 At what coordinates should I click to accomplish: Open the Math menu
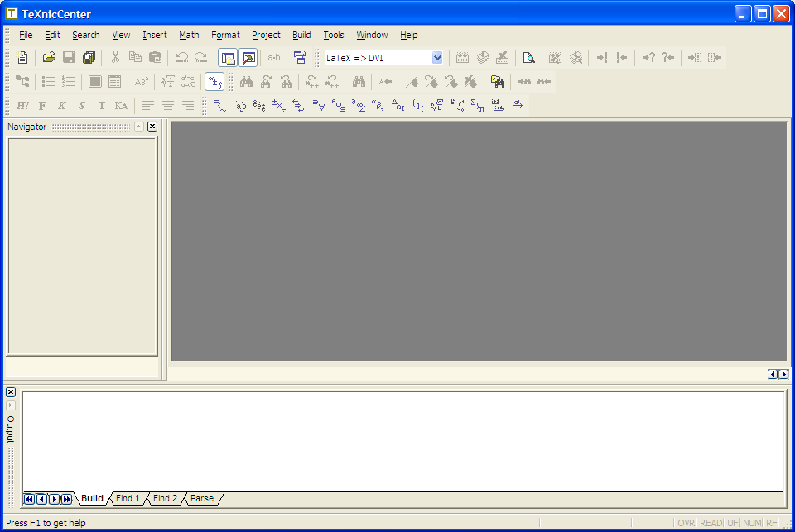tap(189, 35)
